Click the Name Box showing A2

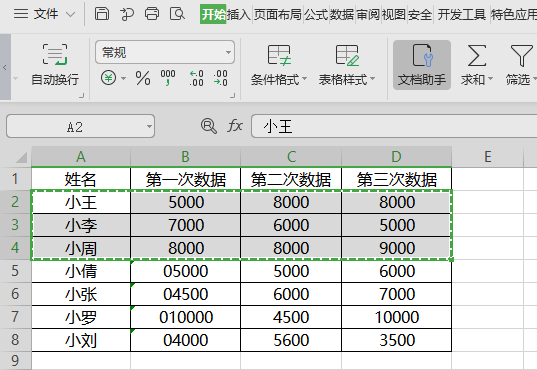pos(80,126)
